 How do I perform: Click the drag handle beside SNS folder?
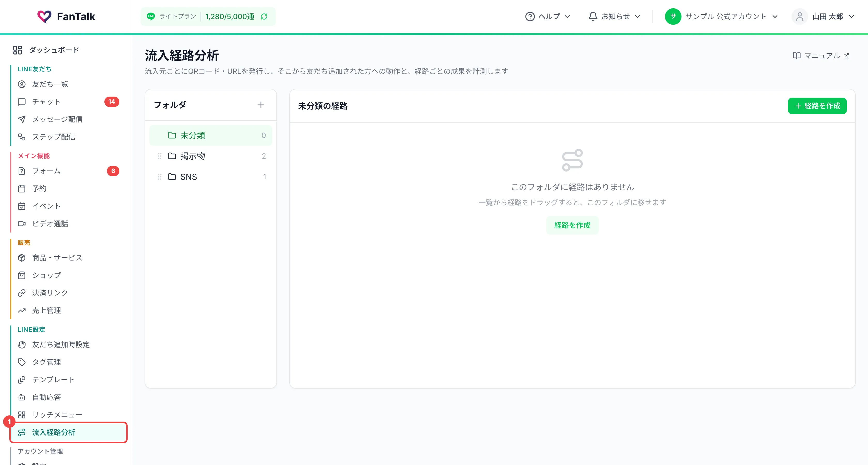pyautogui.click(x=160, y=176)
